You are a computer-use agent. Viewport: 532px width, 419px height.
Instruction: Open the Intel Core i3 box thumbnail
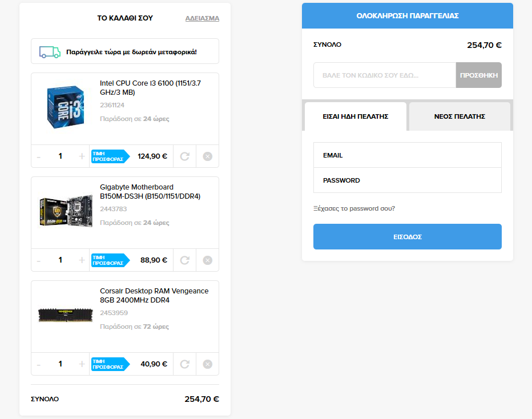[66, 107]
